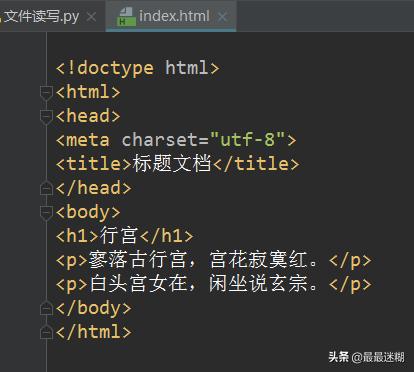414x372 pixels.
Task: Close the index.html tab
Action: 222,17
